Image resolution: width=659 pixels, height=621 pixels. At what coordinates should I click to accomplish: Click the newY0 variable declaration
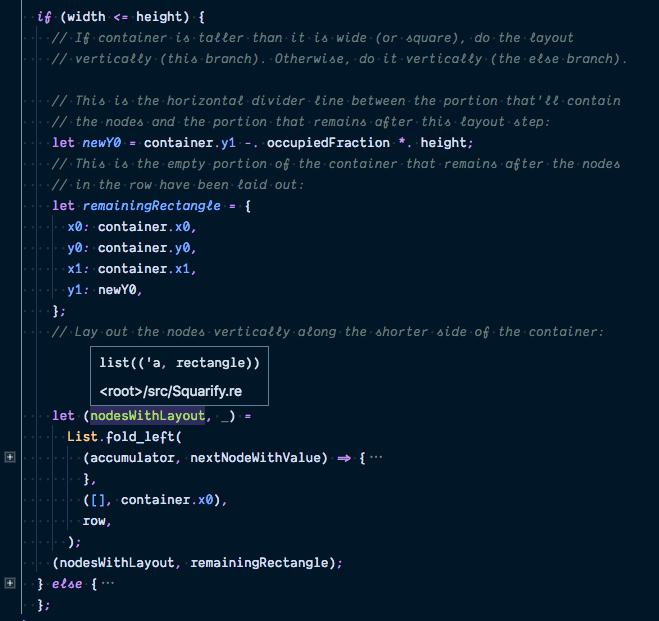[x=102, y=142]
